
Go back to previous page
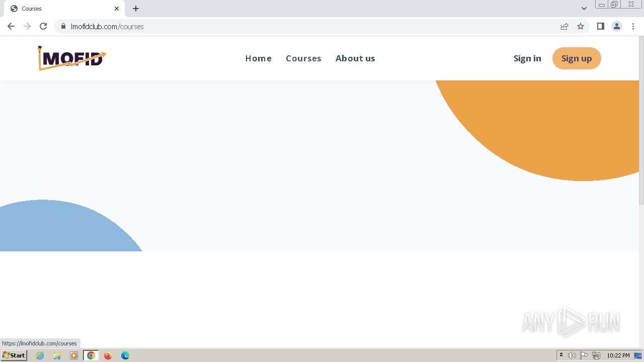(x=11, y=26)
